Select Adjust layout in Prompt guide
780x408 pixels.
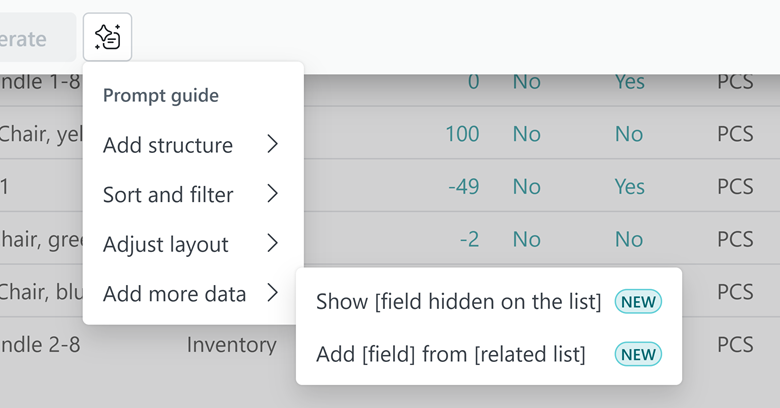pyautogui.click(x=166, y=244)
